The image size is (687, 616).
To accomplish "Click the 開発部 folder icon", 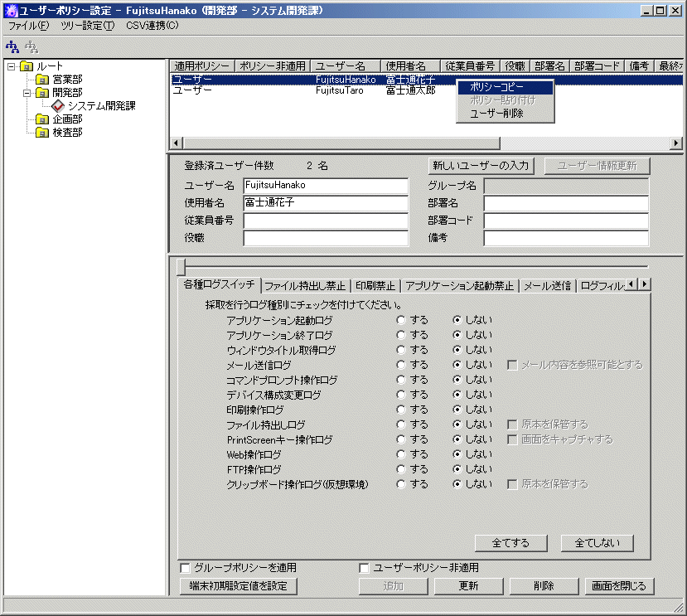I will click(x=42, y=93).
